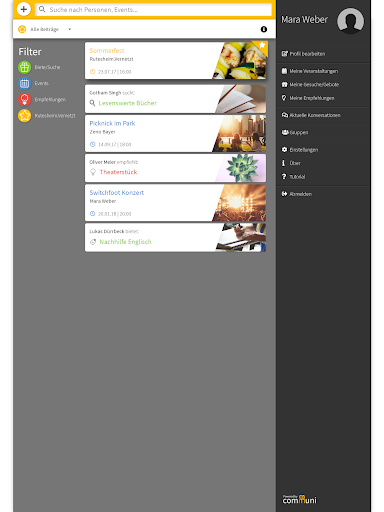
Task: Select the Events calendar filter icon
Action: [x=24, y=83]
